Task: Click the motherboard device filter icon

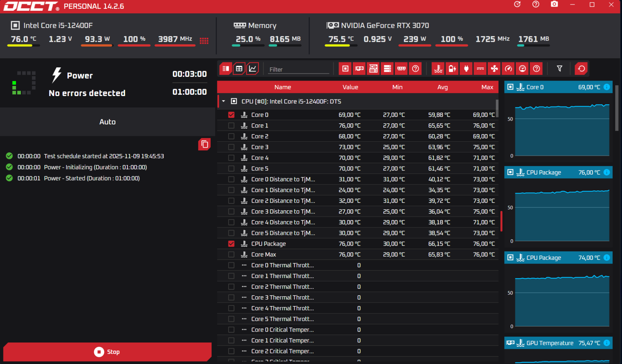Action: point(373,69)
